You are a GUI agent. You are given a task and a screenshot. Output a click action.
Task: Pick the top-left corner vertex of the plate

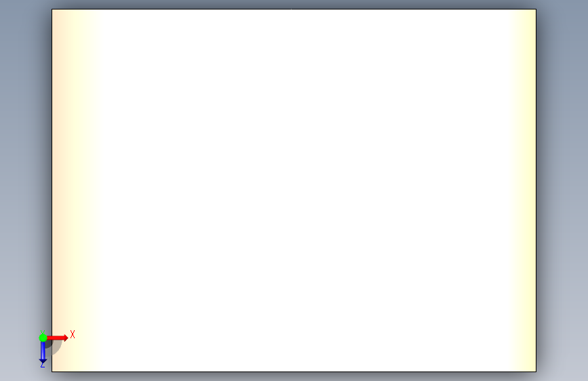click(52, 9)
